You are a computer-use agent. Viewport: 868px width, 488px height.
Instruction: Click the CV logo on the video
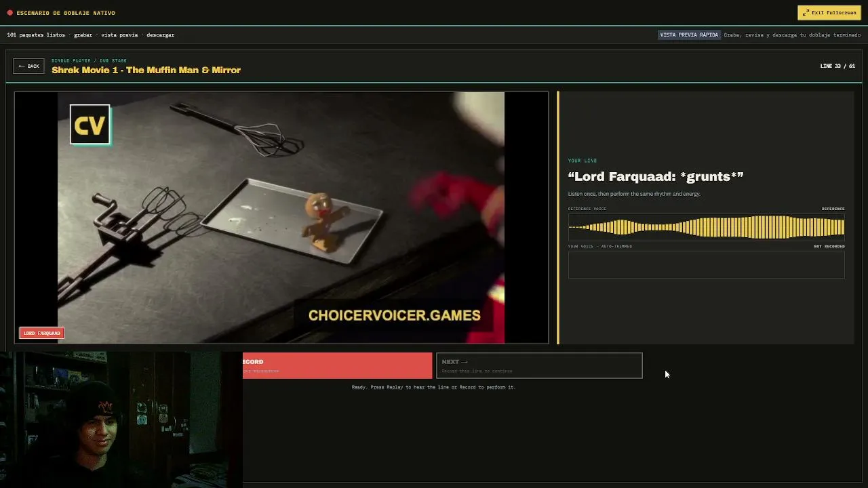pyautogui.click(x=90, y=125)
